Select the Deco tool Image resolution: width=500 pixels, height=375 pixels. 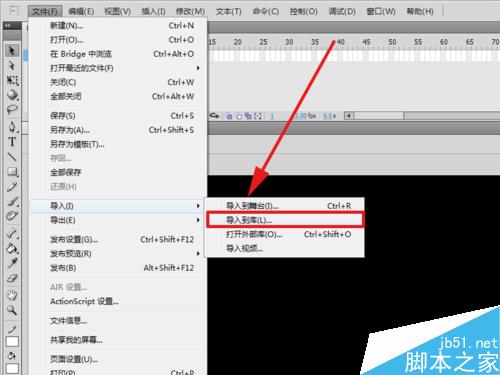tap(12, 216)
